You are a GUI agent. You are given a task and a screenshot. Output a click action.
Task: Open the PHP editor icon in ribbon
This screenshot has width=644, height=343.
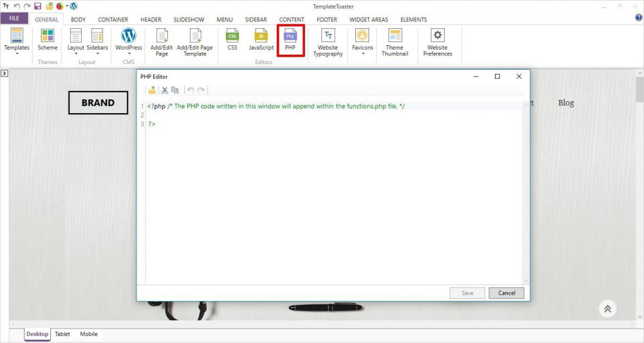coord(291,40)
